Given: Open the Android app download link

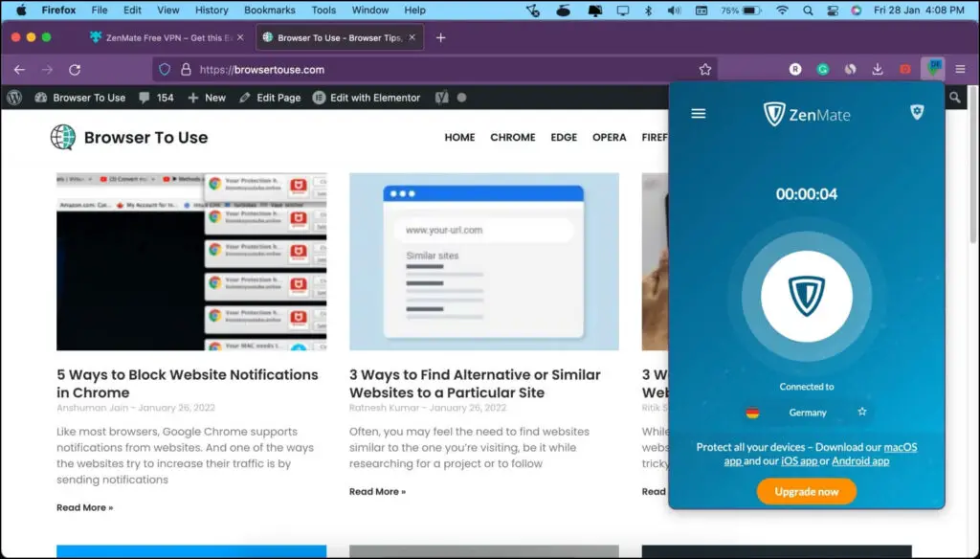Looking at the screenshot, I should 860,460.
